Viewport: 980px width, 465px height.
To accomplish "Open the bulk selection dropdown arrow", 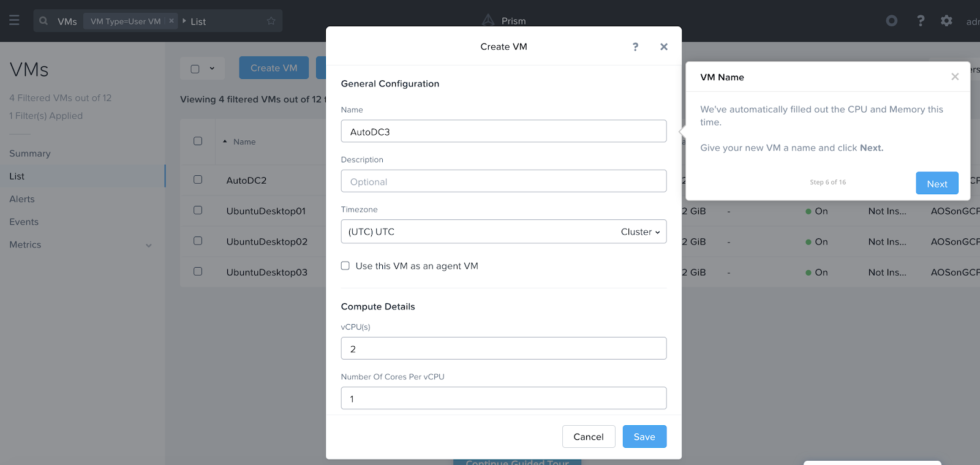I will tap(212, 69).
